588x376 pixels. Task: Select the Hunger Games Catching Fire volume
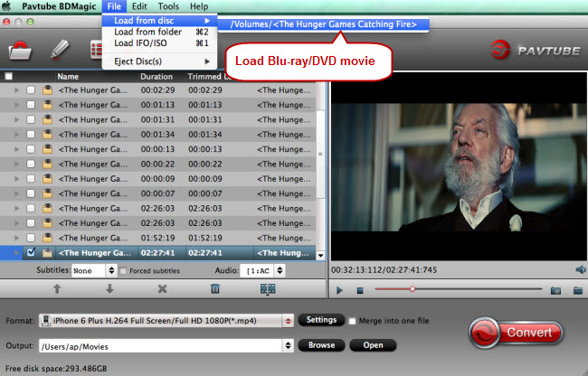(323, 24)
